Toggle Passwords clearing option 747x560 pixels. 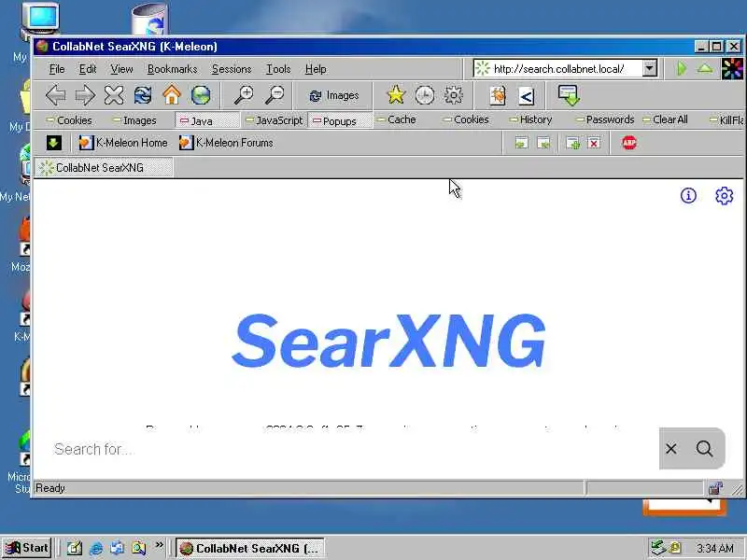coord(605,119)
